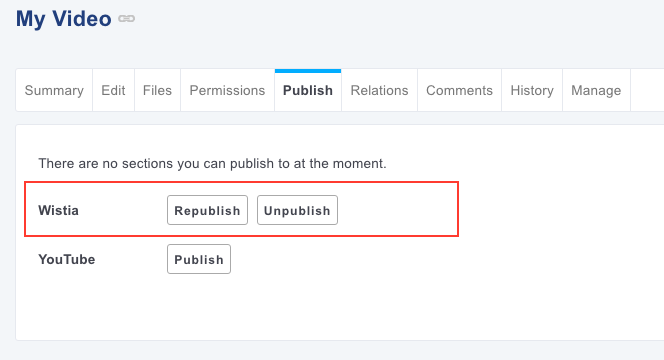Click the empty tab strip after Manage
The height and width of the screenshot is (360, 664).
pyautogui.click(x=647, y=90)
